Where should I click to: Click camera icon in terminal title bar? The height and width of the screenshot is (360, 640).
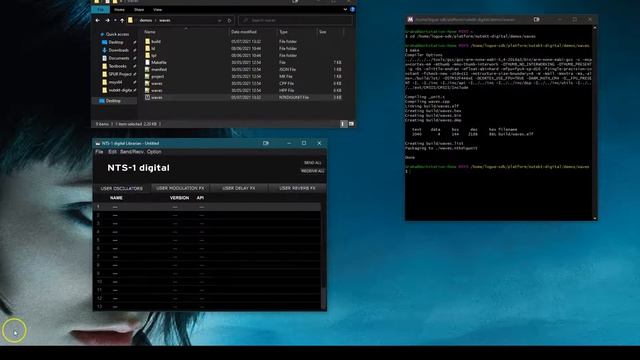[x=537, y=20]
